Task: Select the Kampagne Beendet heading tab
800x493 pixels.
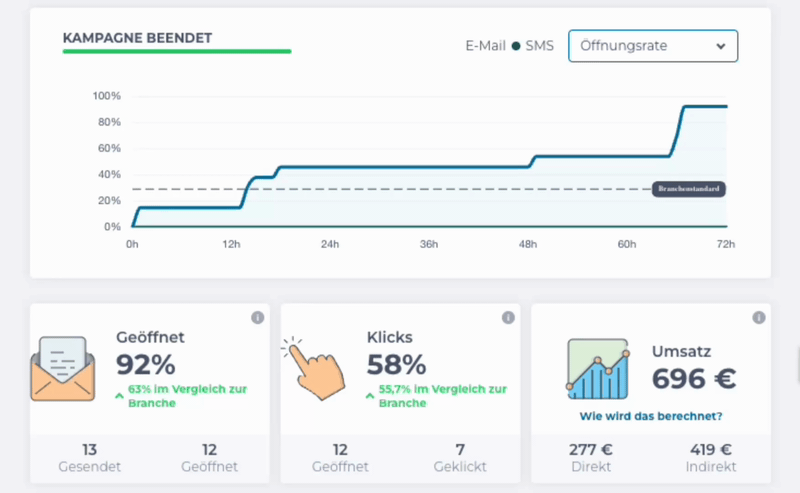Action: (137, 39)
